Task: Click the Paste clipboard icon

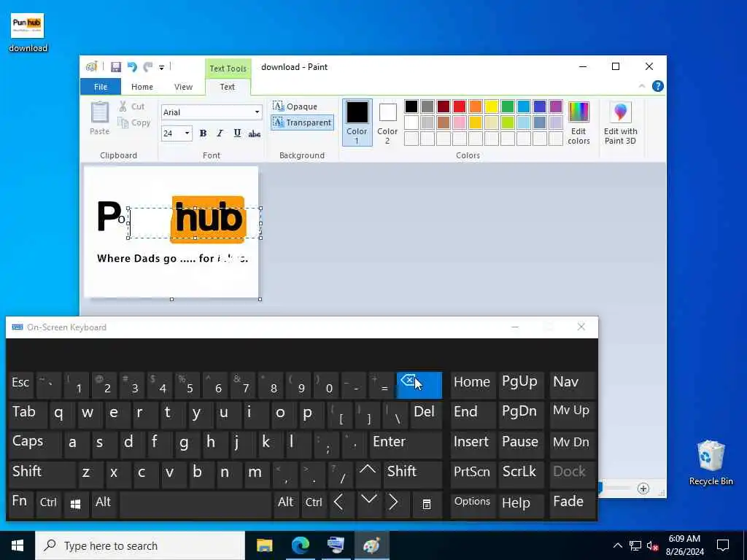Action: tap(99, 118)
